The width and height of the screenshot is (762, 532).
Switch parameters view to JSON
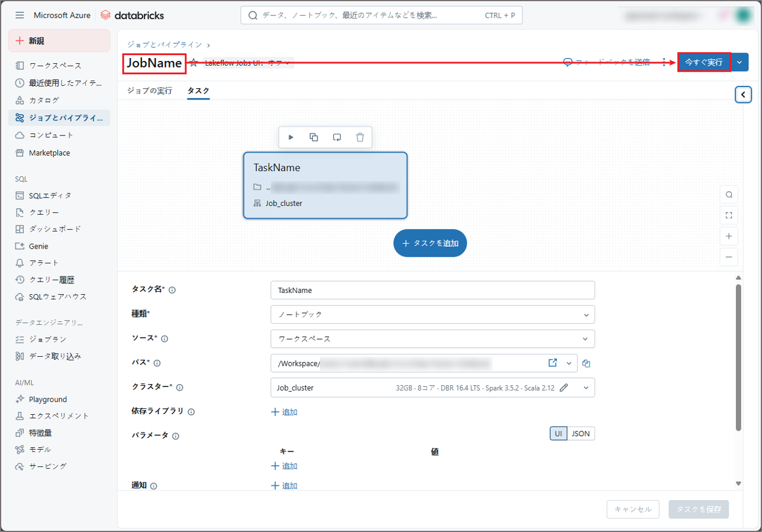pyautogui.click(x=580, y=434)
